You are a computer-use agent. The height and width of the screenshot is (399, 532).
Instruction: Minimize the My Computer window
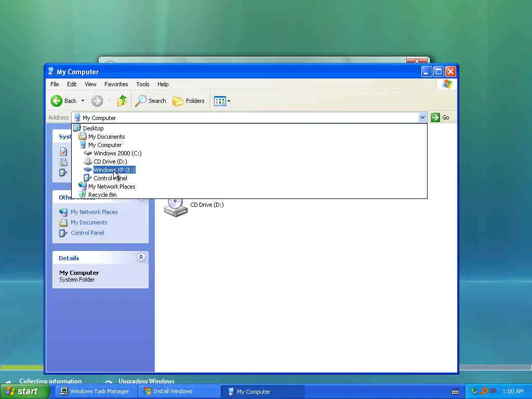point(426,72)
